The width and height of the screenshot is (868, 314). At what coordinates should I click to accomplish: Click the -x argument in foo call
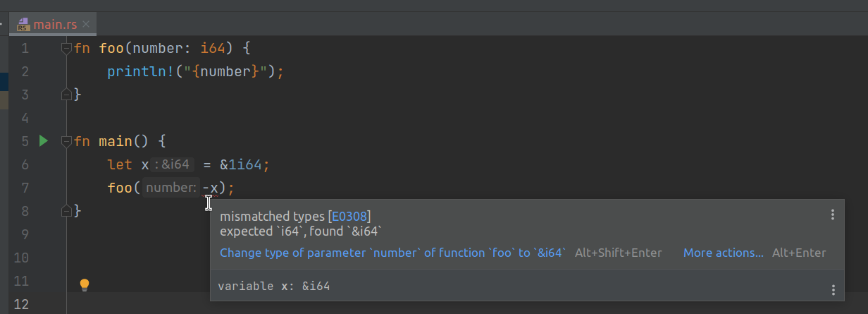211,188
